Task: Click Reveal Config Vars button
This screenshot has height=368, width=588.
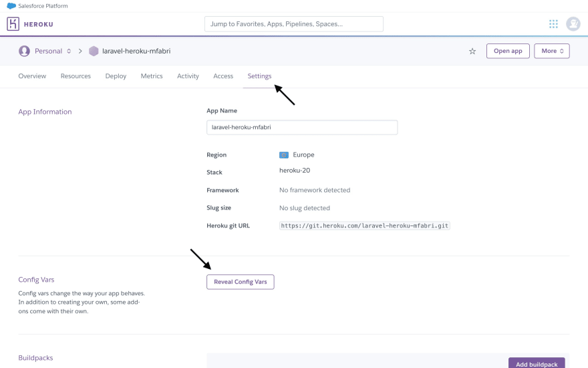Action: [x=241, y=282]
